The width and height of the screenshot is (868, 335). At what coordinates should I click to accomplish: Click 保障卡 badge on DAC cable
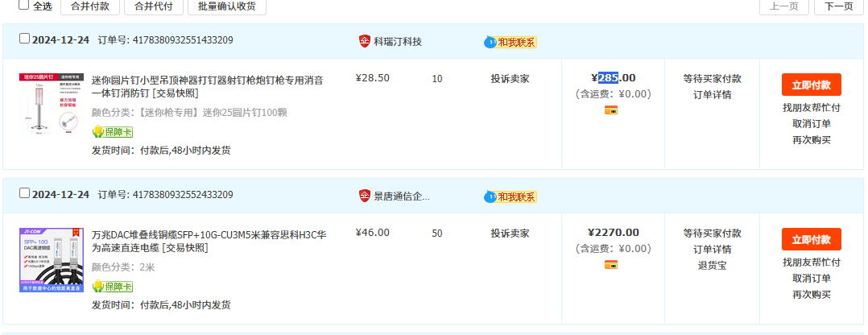click(x=112, y=286)
